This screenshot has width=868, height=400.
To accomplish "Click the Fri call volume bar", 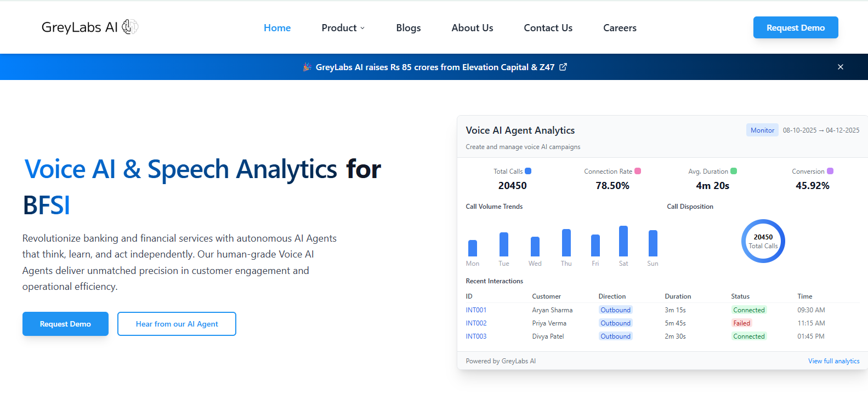I will pos(595,245).
